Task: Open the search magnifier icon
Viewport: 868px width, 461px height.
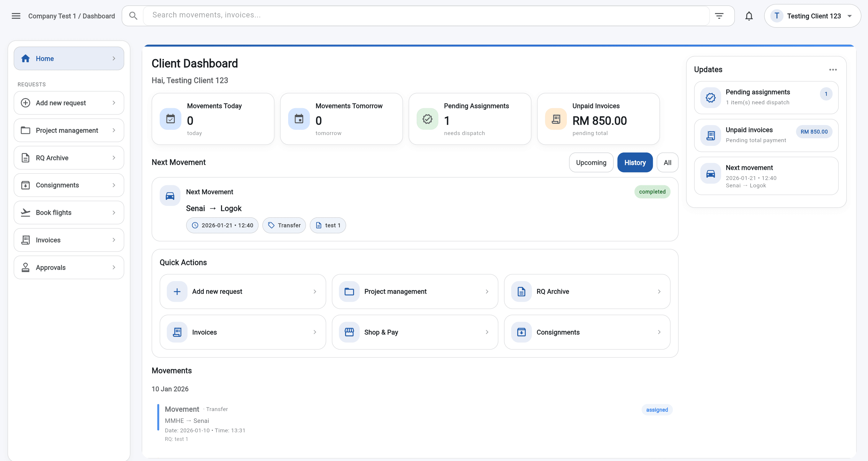Action: click(133, 15)
